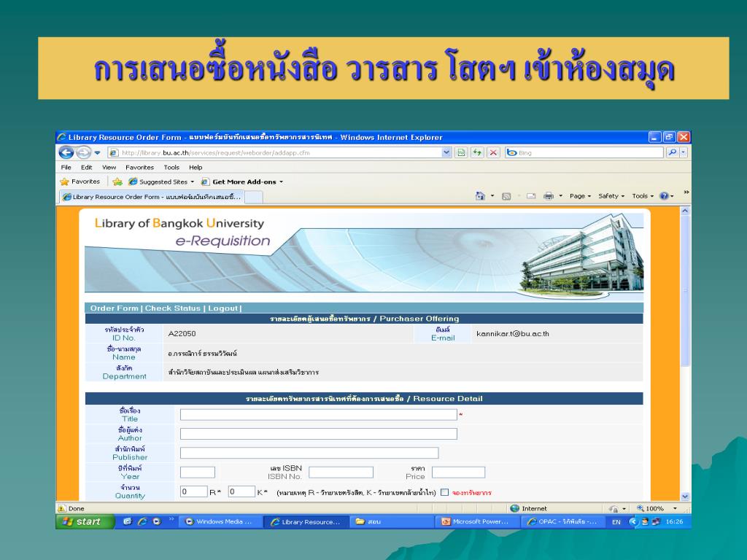This screenshot has width=747, height=560.
Task: Click the quick launch Media Player icon
Action: click(157, 522)
